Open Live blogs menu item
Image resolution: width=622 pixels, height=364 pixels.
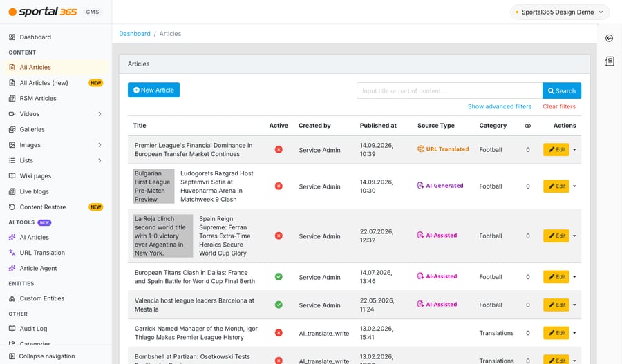tap(56, 191)
